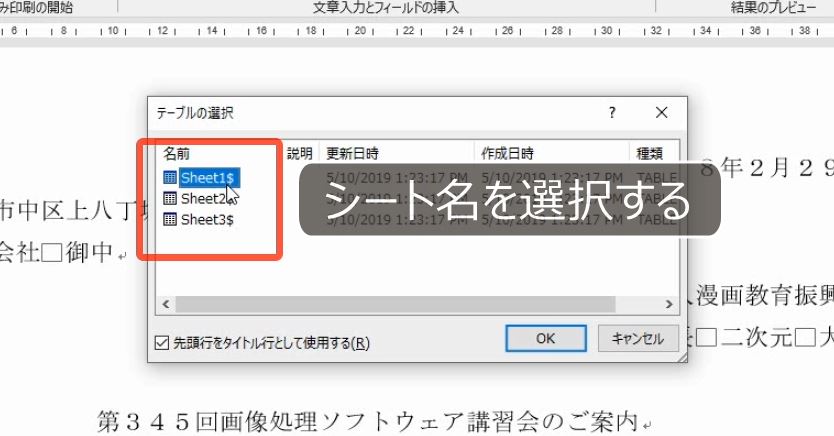834x436 pixels.
Task: Click the list's left scroll arrow
Action: pyautogui.click(x=165, y=304)
